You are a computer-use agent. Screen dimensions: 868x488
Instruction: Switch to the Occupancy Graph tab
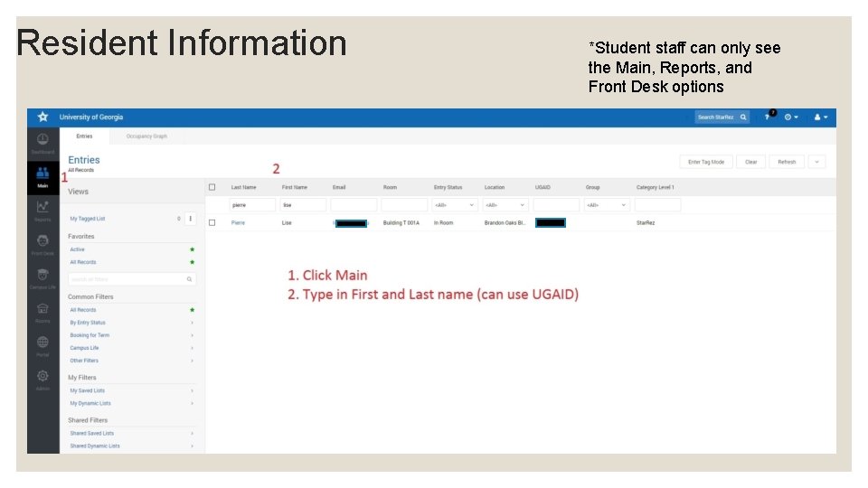(146, 136)
